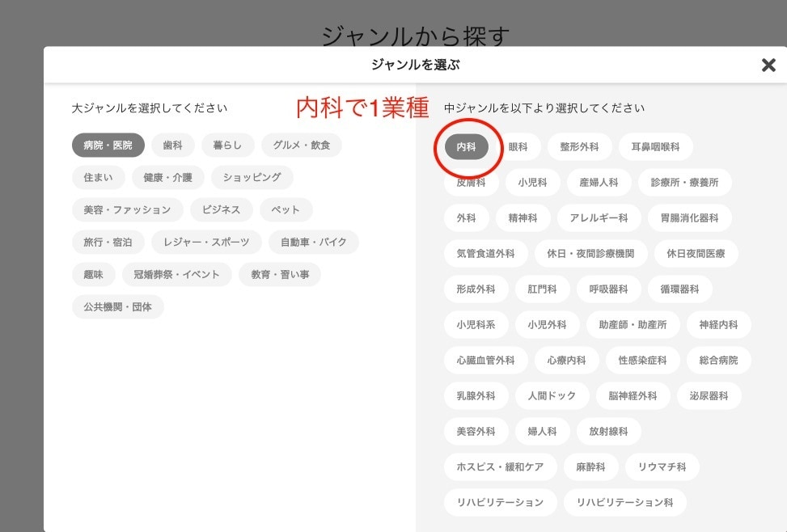
Task: Pick the 美容・ファッション genre
Action: tap(128, 209)
